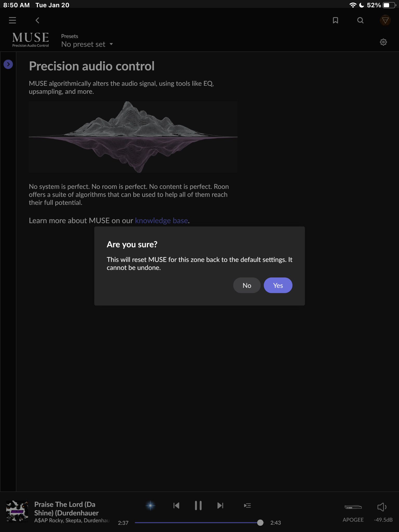Viewport: 399px width, 532px height.
Task: Open search with the magnifier icon
Action: [x=360, y=20]
